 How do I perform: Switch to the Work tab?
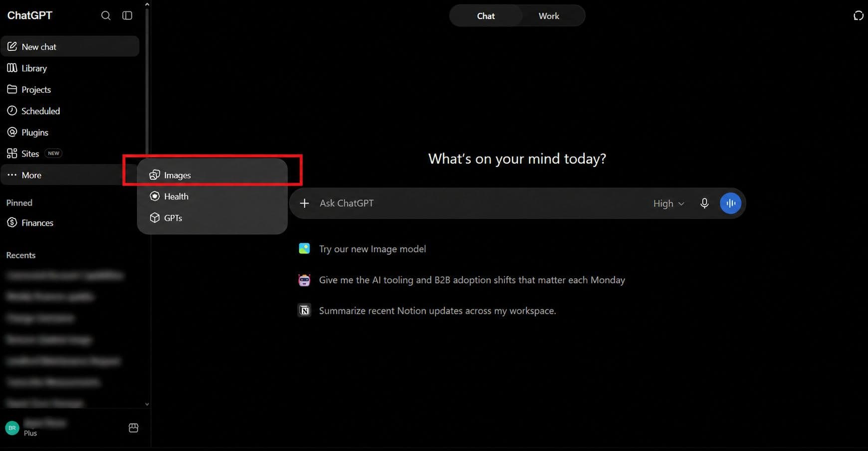[549, 16]
